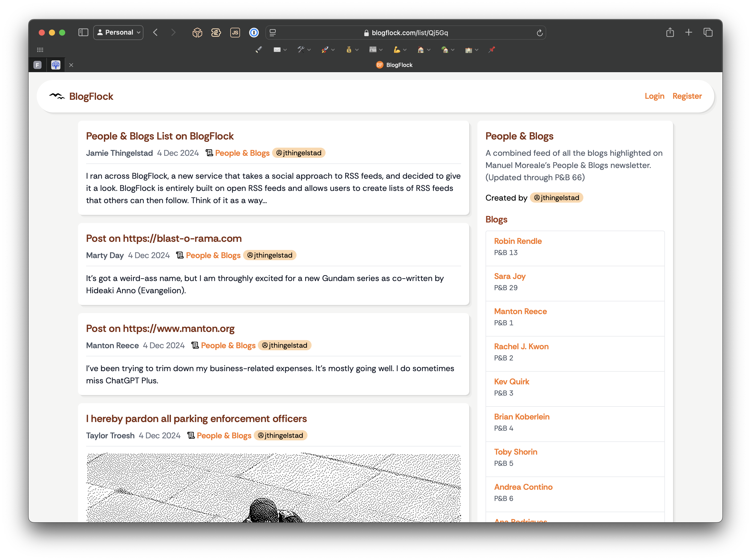The width and height of the screenshot is (751, 560).
Task: Open the pushpin bookmark
Action: [491, 50]
